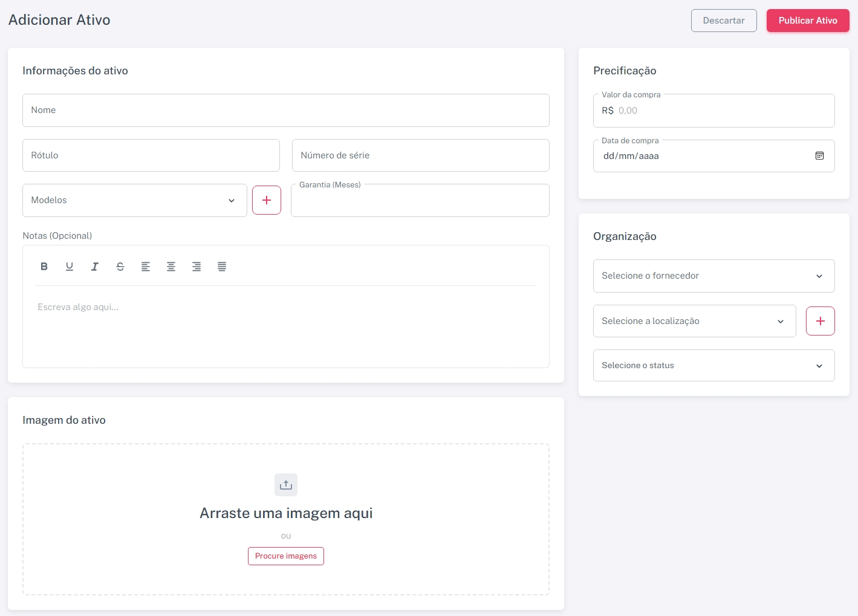Toggle italic formatting in notes editor
Viewport: 858px width, 616px height.
(95, 267)
